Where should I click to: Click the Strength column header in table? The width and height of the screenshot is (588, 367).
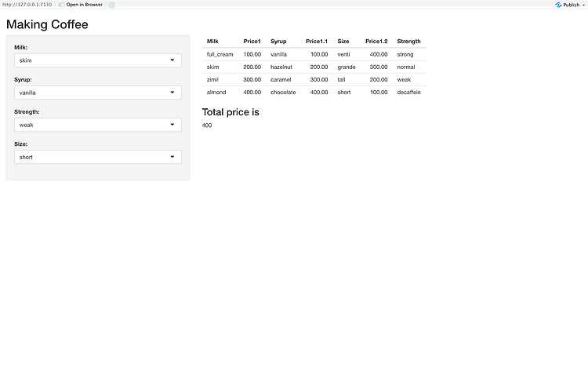click(408, 42)
